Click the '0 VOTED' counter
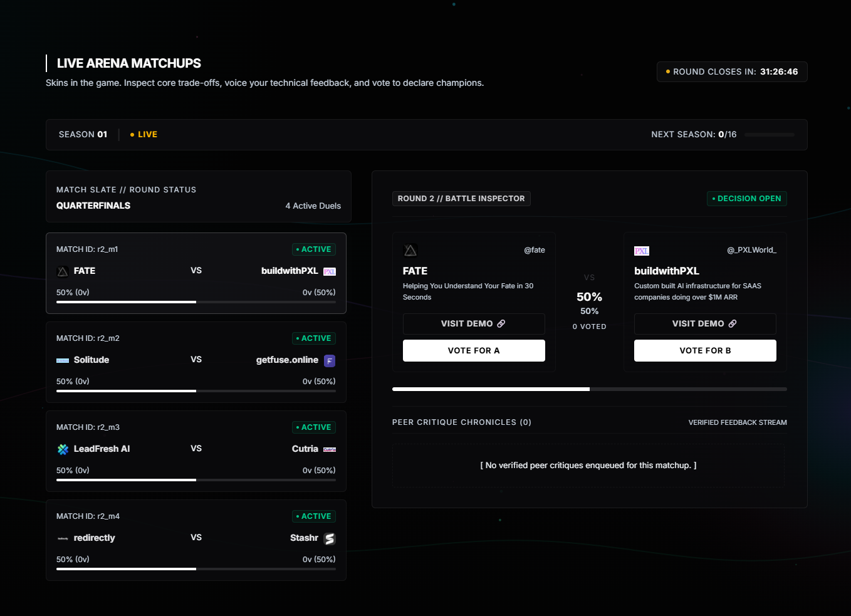This screenshot has width=851, height=616. pos(590,326)
